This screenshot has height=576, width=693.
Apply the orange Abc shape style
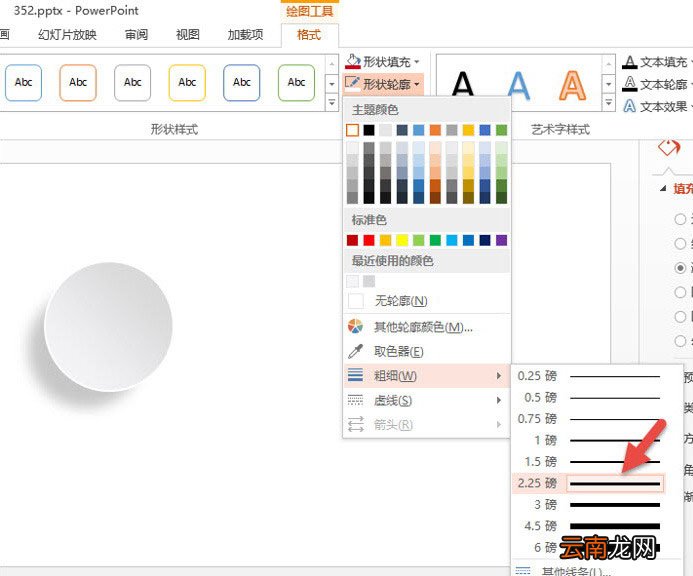tap(78, 83)
